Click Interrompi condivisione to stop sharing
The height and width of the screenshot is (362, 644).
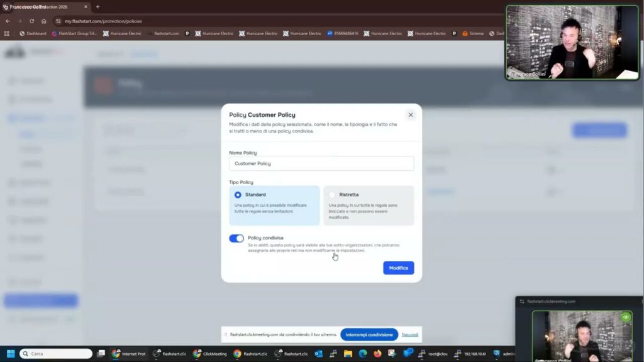coord(369,334)
